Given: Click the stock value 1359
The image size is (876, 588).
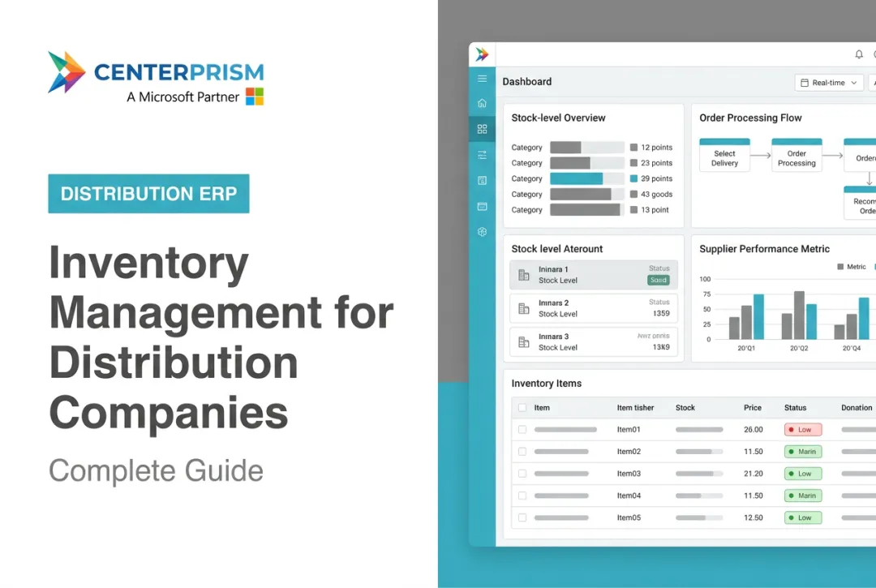Looking at the screenshot, I should (x=661, y=314).
